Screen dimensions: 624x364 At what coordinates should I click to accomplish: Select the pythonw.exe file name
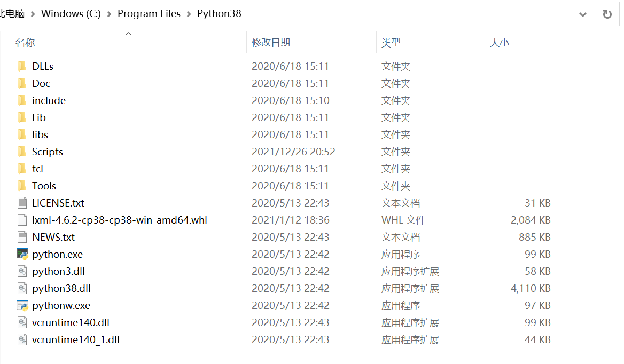[61, 306]
